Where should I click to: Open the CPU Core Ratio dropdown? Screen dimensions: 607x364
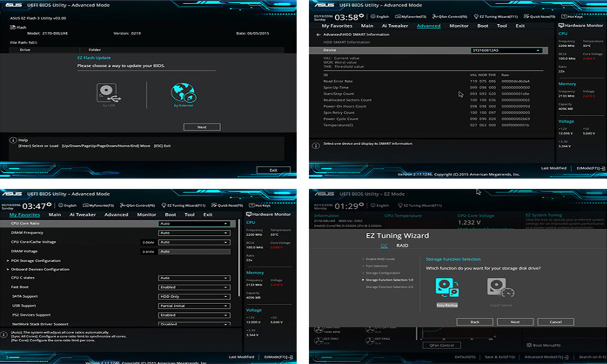(194, 224)
